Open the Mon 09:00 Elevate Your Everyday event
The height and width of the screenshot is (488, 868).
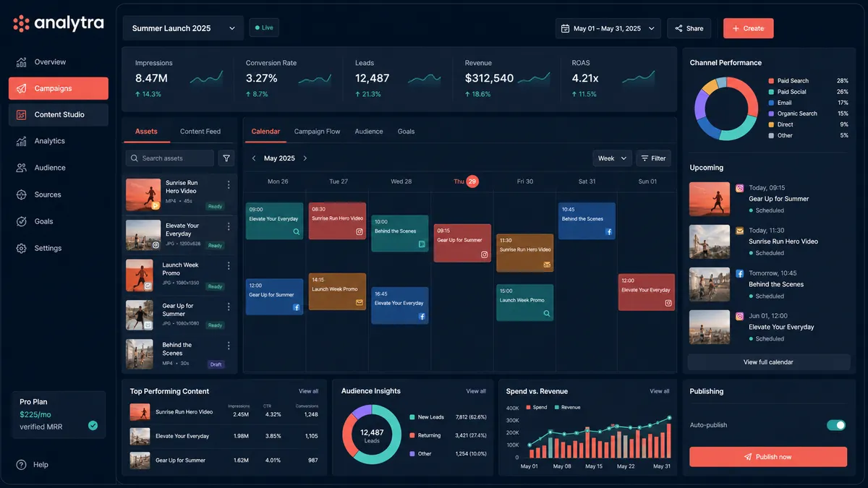click(274, 221)
